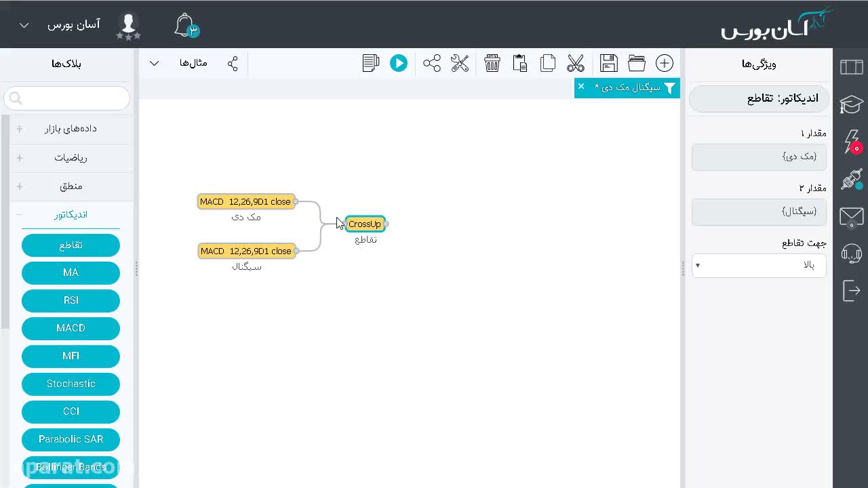Viewport: 868px width, 488px height.
Task: Open the folder icon in toolbar
Action: click(637, 63)
